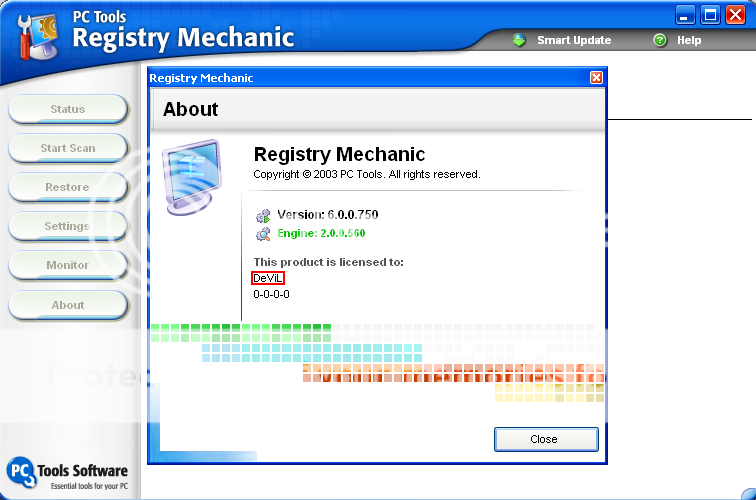The image size is (756, 500).
Task: Click the Help text link
Action: (x=689, y=41)
